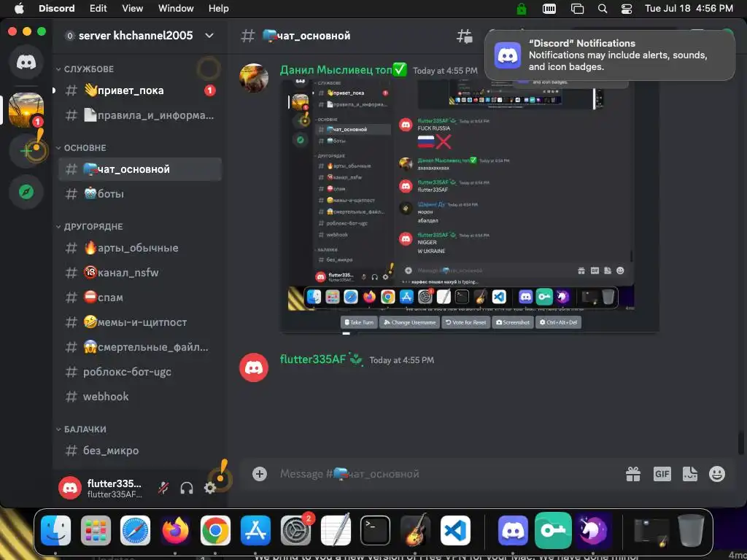Screen dimensions: 747x560
Task: Open the Help menu
Action: click(218, 9)
